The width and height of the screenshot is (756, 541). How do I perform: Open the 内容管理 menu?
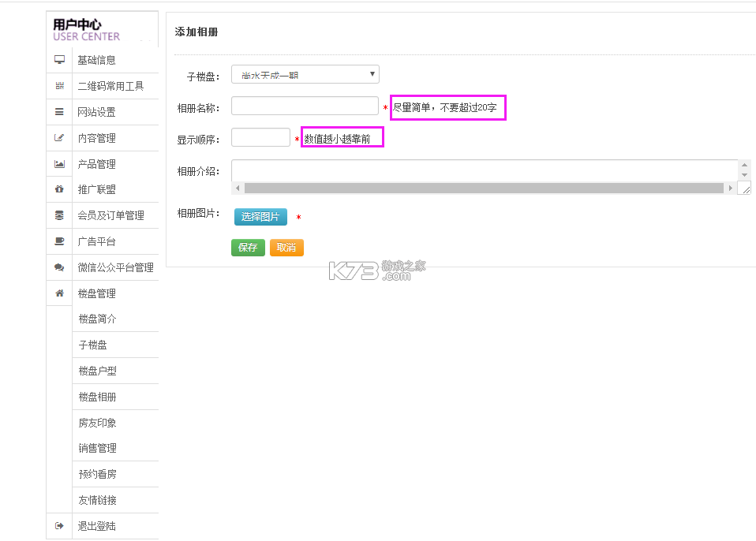point(96,138)
